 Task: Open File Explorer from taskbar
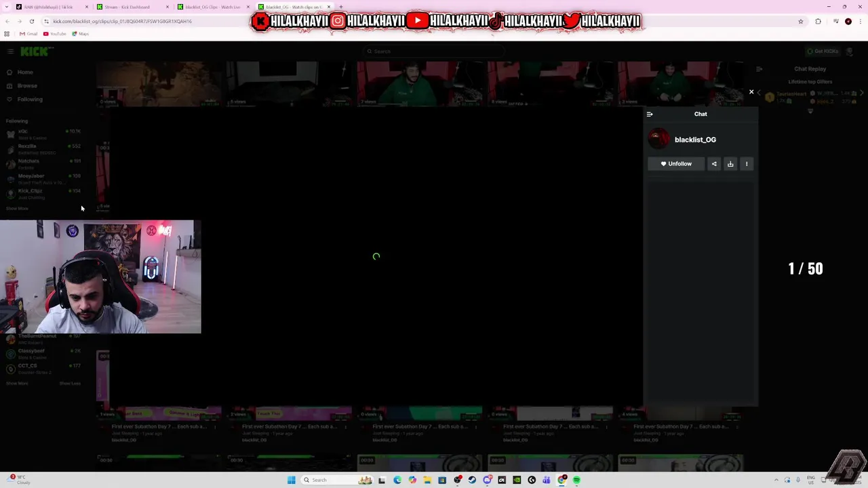[x=427, y=480]
